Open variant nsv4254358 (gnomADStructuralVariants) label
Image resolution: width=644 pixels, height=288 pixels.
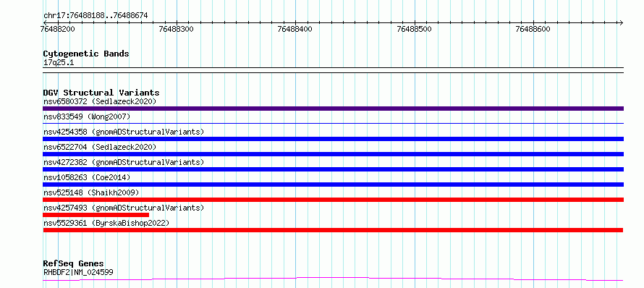point(124,132)
